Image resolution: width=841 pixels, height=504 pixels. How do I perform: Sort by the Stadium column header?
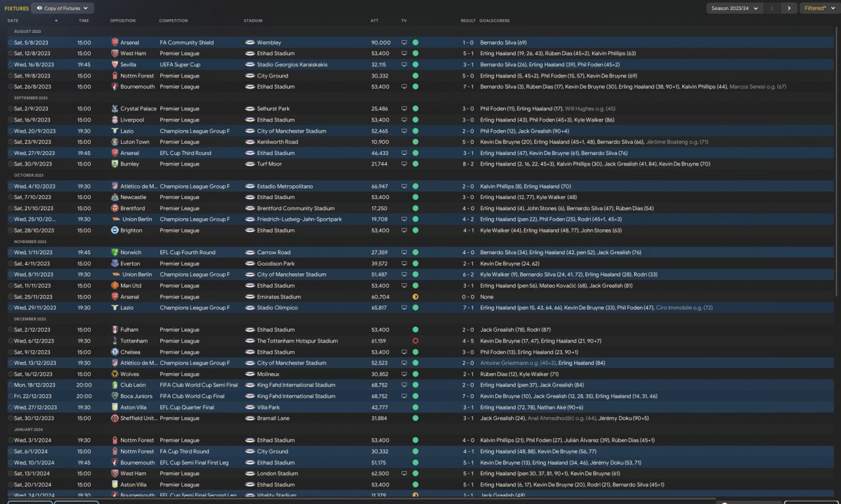(x=253, y=20)
